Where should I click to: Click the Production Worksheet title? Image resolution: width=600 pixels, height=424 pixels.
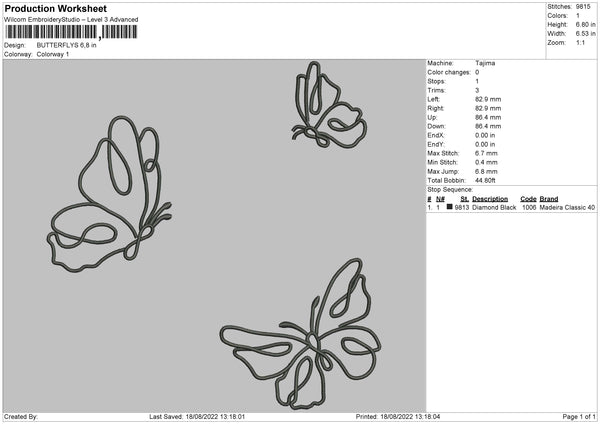(x=55, y=8)
